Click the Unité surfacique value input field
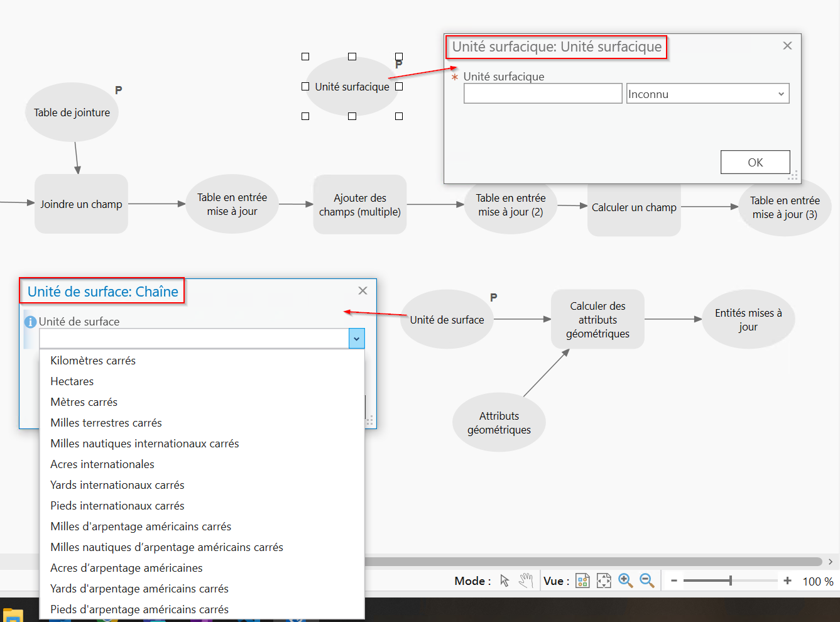840x622 pixels. (x=543, y=94)
